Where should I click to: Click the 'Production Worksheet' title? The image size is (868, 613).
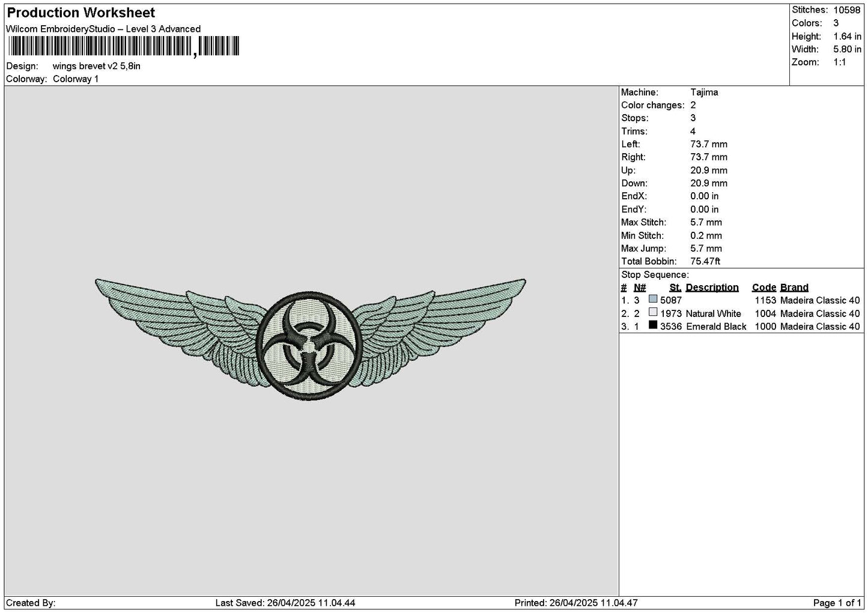(x=81, y=13)
